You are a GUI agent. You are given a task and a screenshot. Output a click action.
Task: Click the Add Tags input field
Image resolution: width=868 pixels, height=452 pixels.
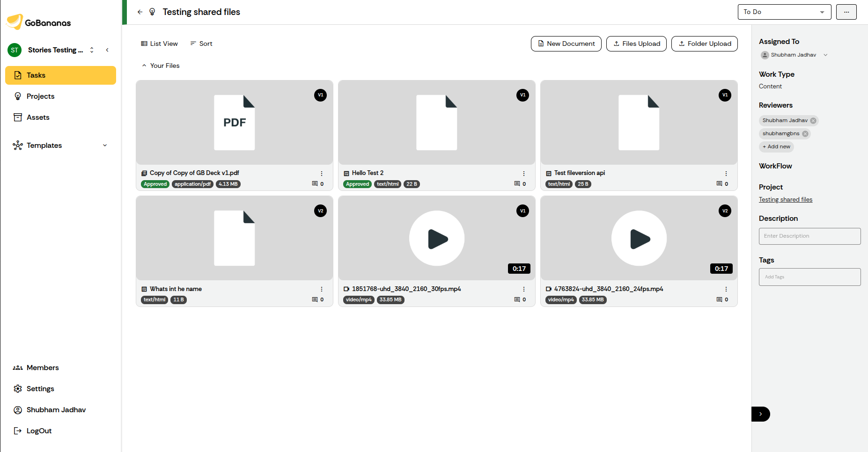tap(809, 277)
